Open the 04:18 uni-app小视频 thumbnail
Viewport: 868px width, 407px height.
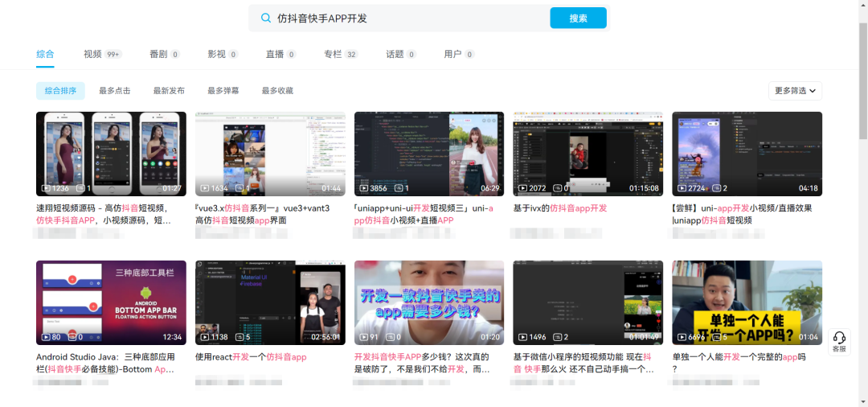[747, 154]
